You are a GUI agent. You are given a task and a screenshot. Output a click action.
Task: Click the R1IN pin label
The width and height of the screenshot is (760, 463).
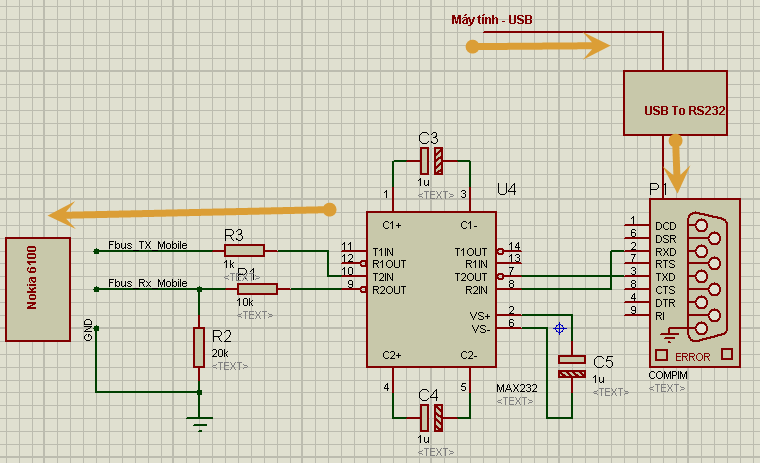[x=476, y=264]
